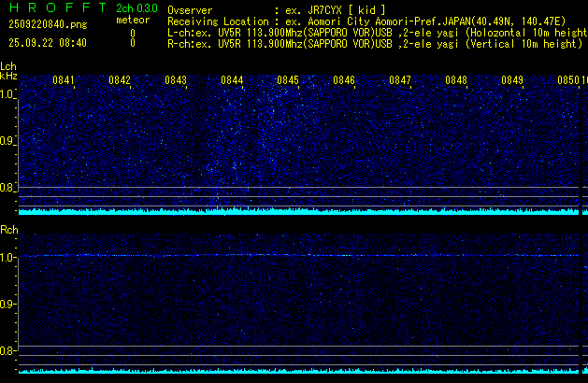Click the 0845 time marker
This screenshot has height=383, width=588.
[x=288, y=80]
